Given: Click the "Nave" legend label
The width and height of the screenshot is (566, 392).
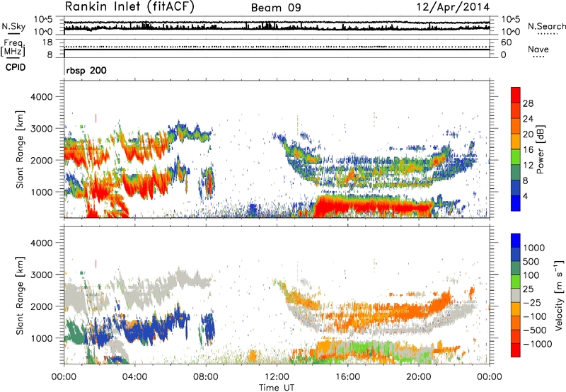Looking at the screenshot, I should point(538,49).
